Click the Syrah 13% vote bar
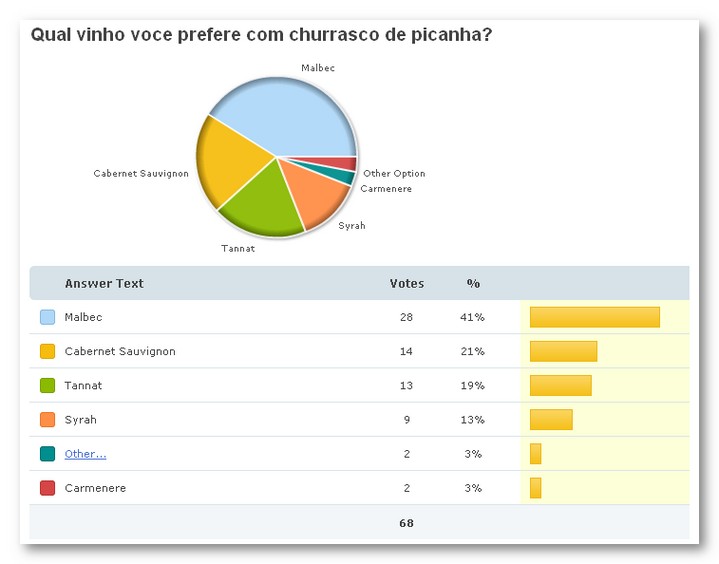The width and height of the screenshot is (719, 564). (551, 419)
